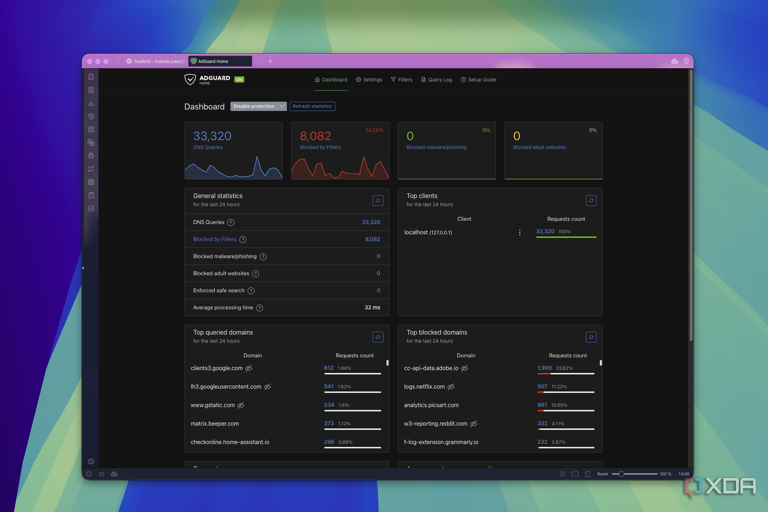
Task: Toggle the side panel from the status bar
Action: tap(101, 474)
